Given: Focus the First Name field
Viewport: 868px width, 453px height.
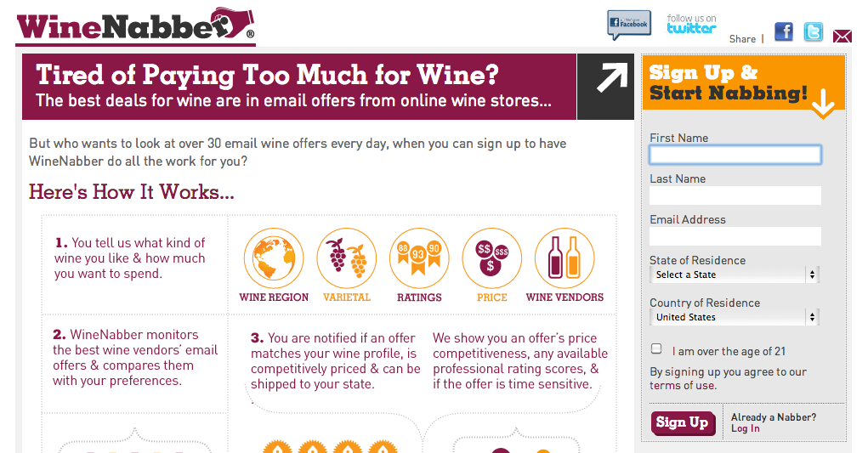Looking at the screenshot, I should [735, 155].
